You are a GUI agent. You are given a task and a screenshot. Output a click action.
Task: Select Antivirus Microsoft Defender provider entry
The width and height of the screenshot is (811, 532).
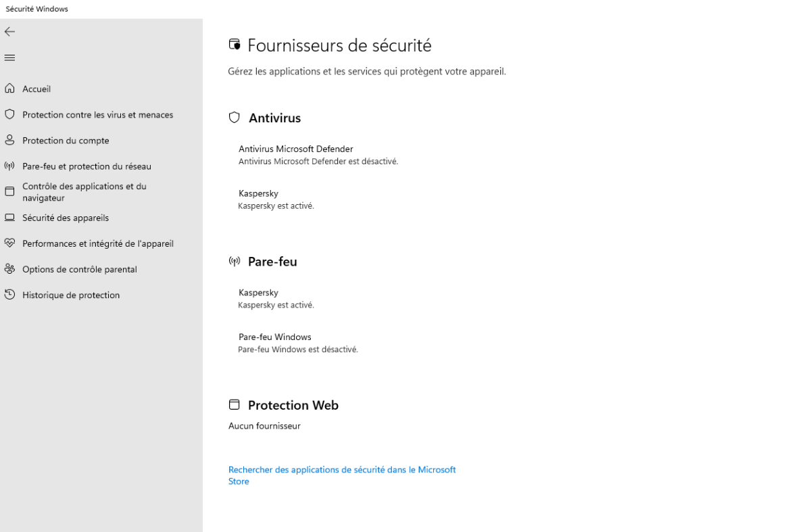(296, 149)
